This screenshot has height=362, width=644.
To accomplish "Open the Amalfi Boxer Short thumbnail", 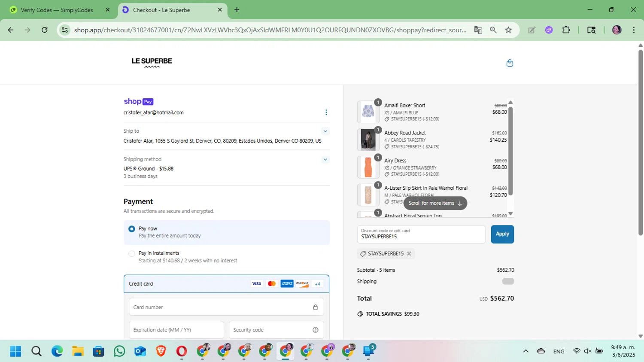I will [x=368, y=112].
